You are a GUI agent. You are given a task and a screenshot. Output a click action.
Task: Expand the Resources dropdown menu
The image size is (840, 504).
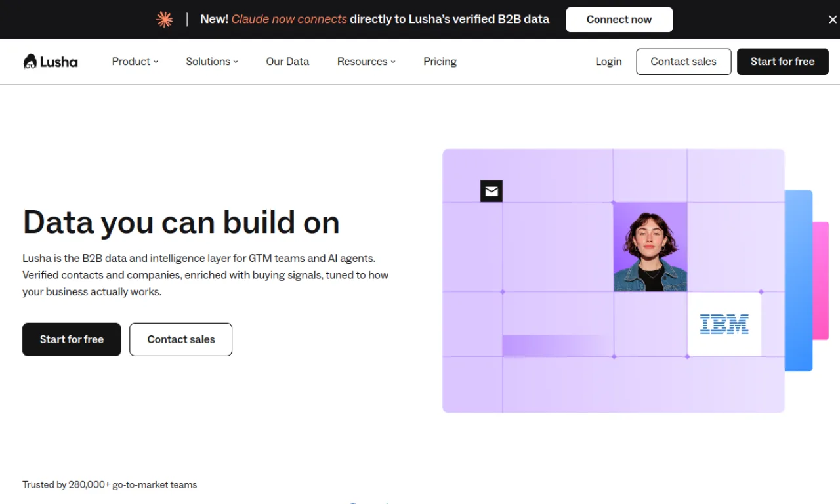[366, 62]
